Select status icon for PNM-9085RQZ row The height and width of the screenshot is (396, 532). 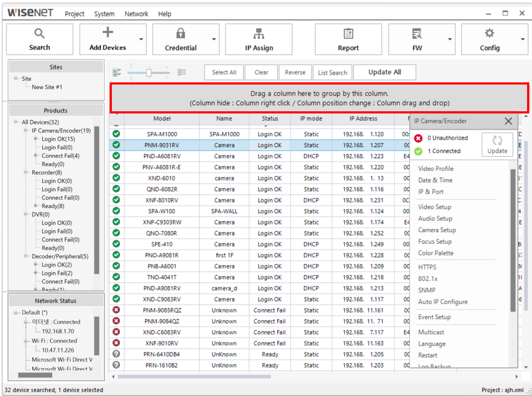tap(116, 310)
